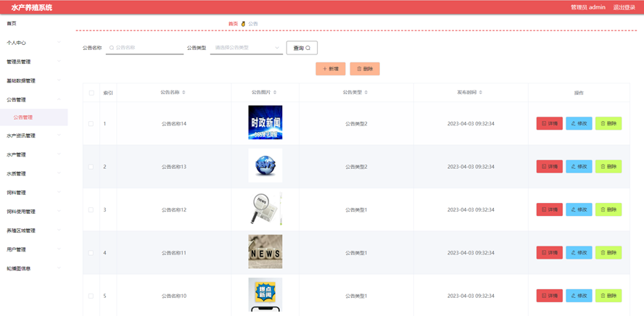Click the 新增 add button

point(331,69)
